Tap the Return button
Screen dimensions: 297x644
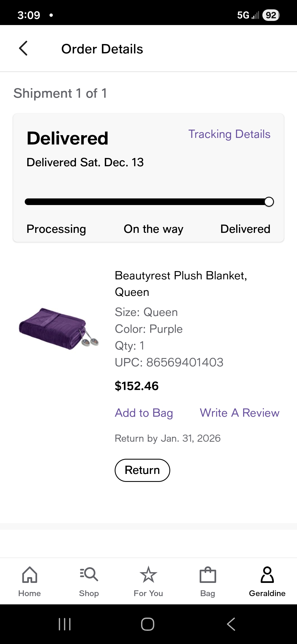[x=142, y=470]
